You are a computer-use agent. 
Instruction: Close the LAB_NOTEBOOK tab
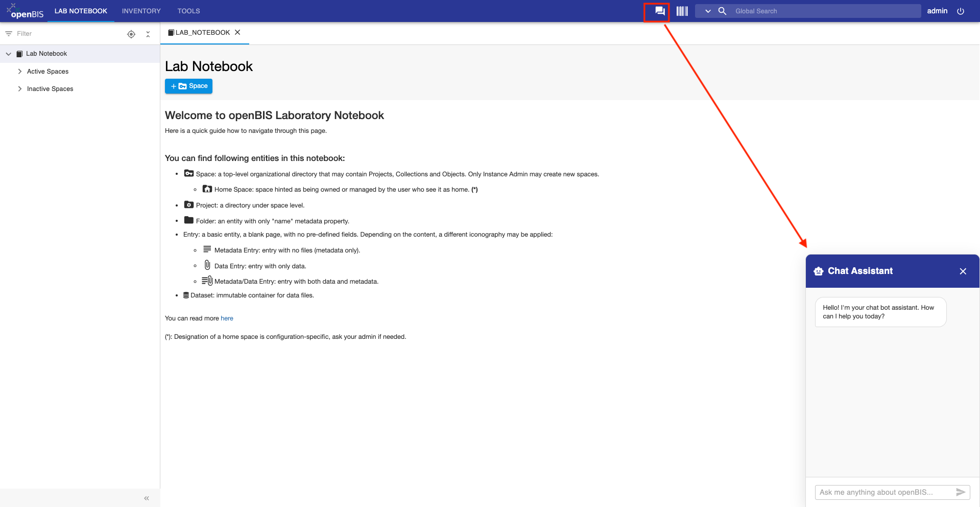[x=237, y=32]
